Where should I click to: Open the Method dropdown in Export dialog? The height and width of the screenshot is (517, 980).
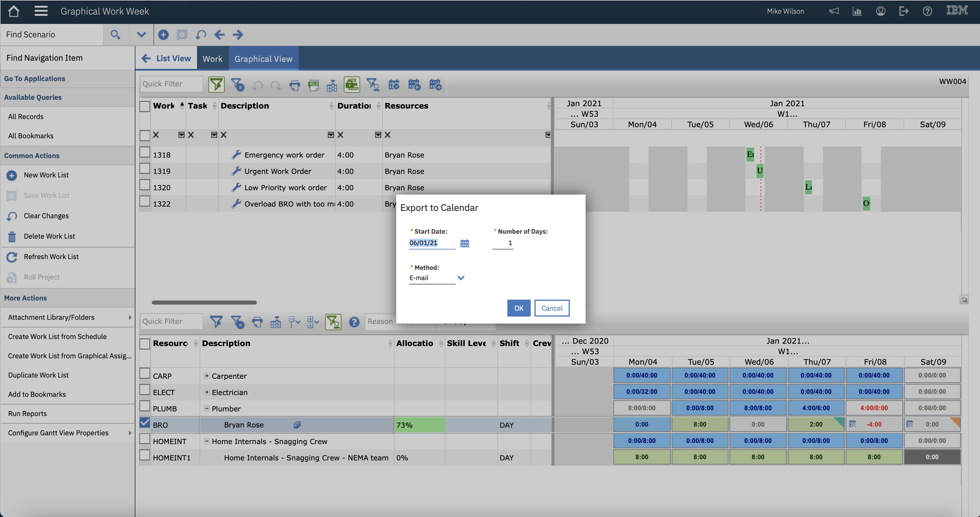pos(461,278)
